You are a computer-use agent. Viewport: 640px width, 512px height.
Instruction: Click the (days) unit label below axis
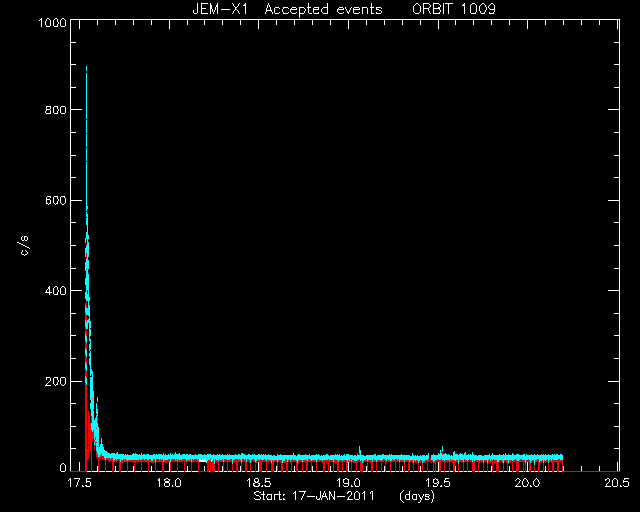417,496
